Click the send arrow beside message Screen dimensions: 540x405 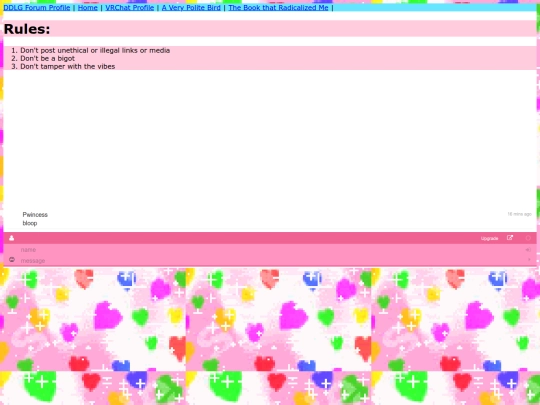pos(529,260)
